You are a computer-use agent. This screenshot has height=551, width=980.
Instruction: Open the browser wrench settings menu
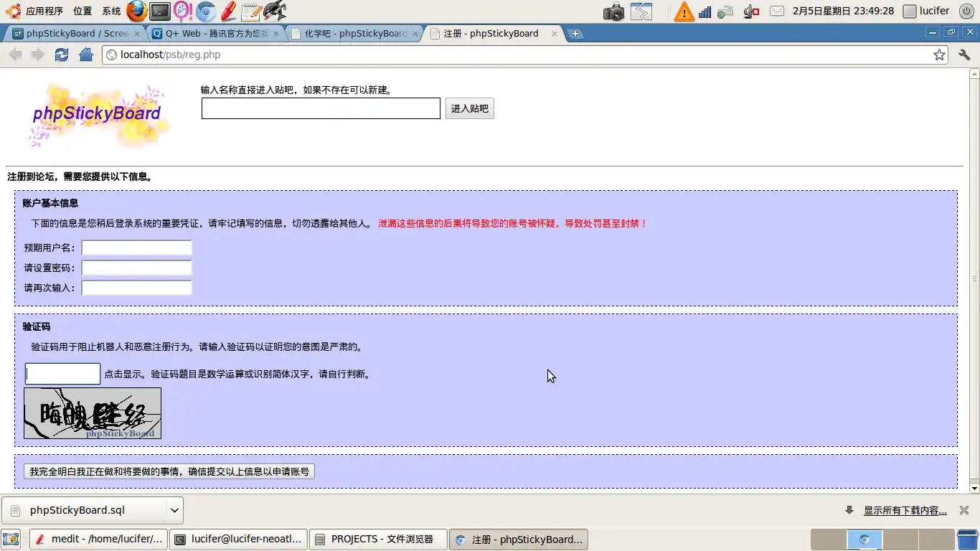point(964,55)
